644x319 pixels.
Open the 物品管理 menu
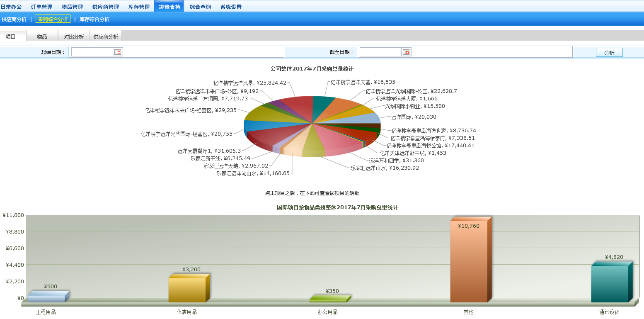(x=72, y=7)
